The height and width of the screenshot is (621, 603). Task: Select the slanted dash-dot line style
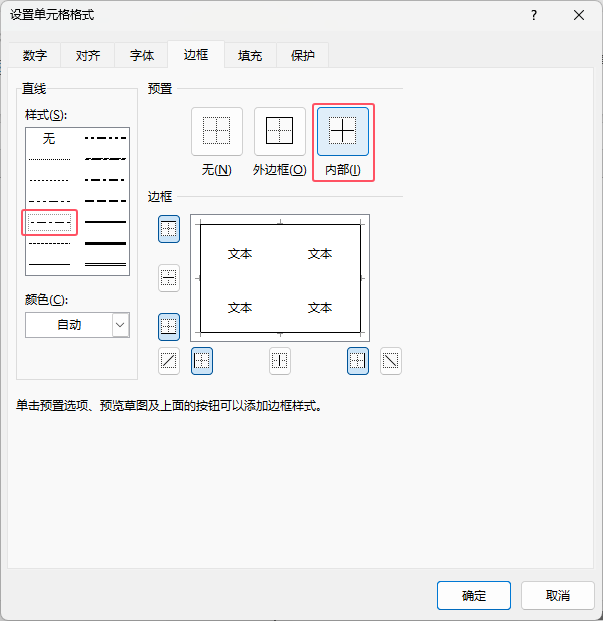tap(105, 159)
